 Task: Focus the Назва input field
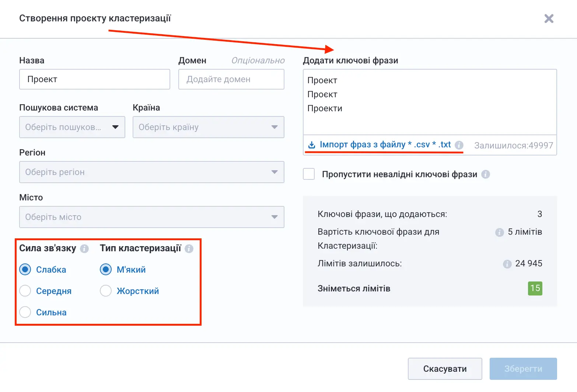95,79
